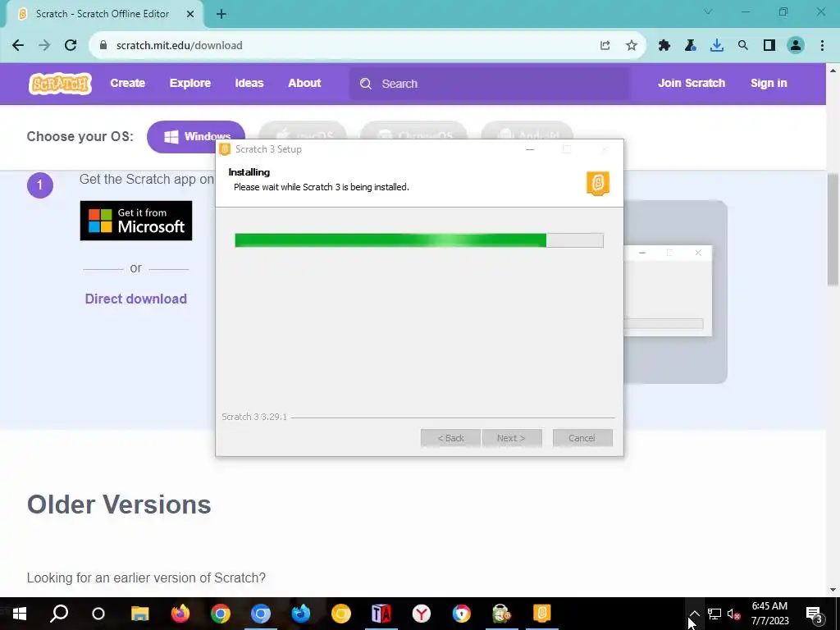Close the Scratch Offline Editor tab

point(190,14)
